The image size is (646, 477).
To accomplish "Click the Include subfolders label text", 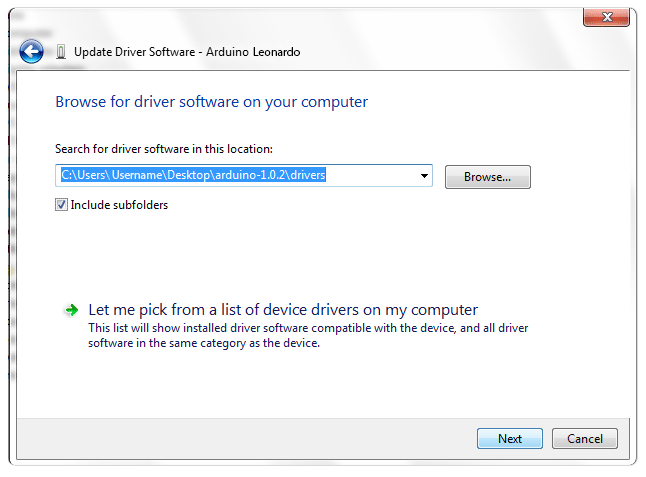I will [119, 205].
